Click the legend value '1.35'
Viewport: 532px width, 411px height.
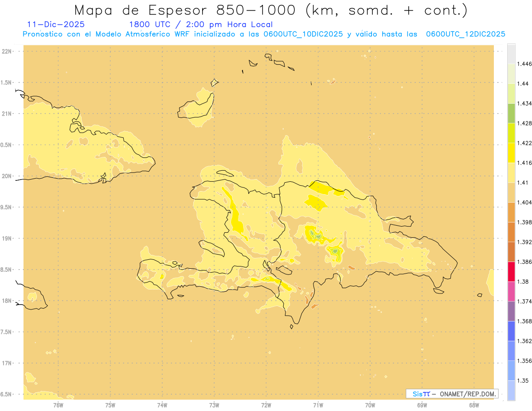pyautogui.click(x=523, y=380)
